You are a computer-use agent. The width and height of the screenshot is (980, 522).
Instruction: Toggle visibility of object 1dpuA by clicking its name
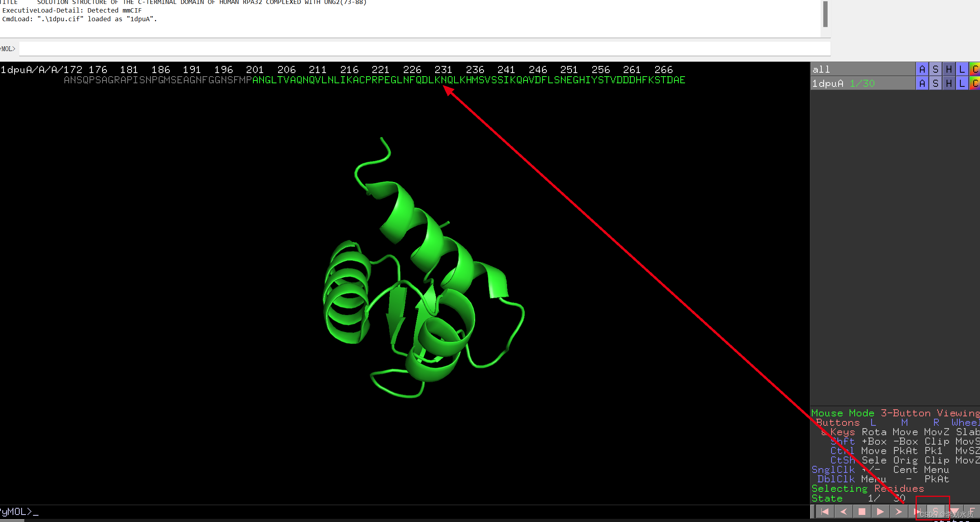[x=829, y=83]
